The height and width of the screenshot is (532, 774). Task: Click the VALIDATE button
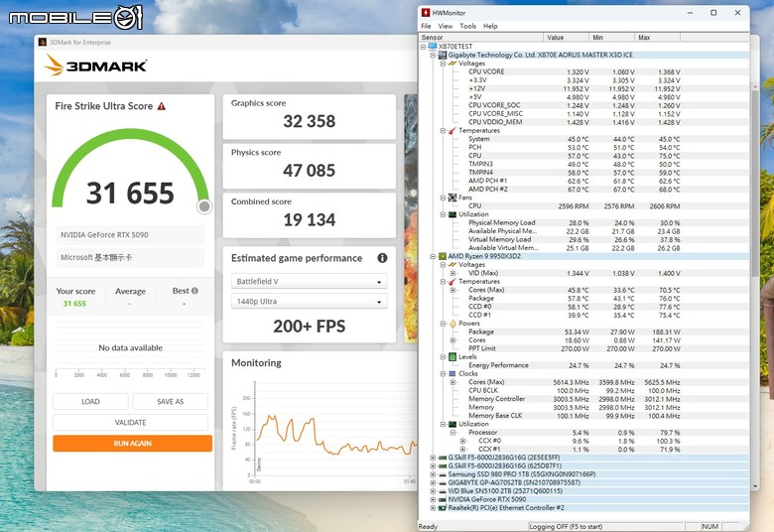point(130,423)
